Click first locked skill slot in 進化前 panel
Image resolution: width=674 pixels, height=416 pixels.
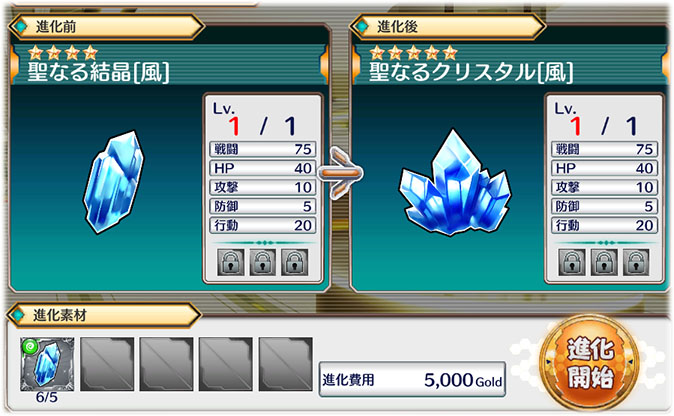[x=231, y=262]
